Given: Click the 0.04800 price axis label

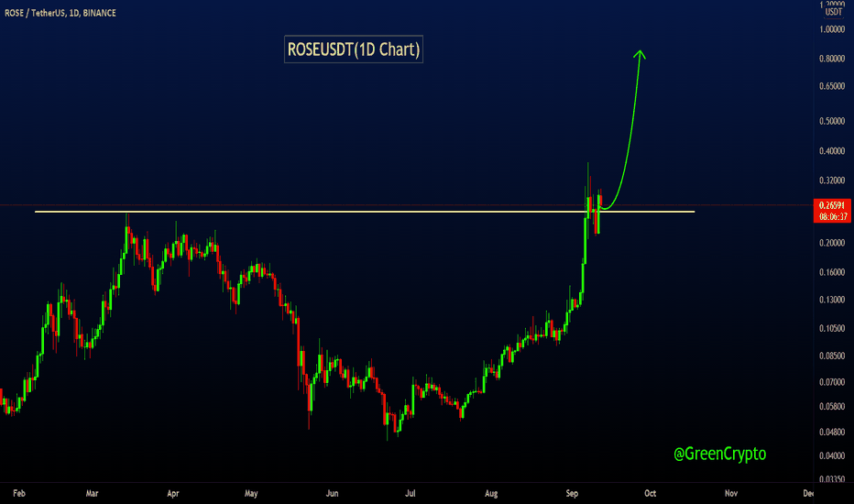Looking at the screenshot, I should (832, 433).
